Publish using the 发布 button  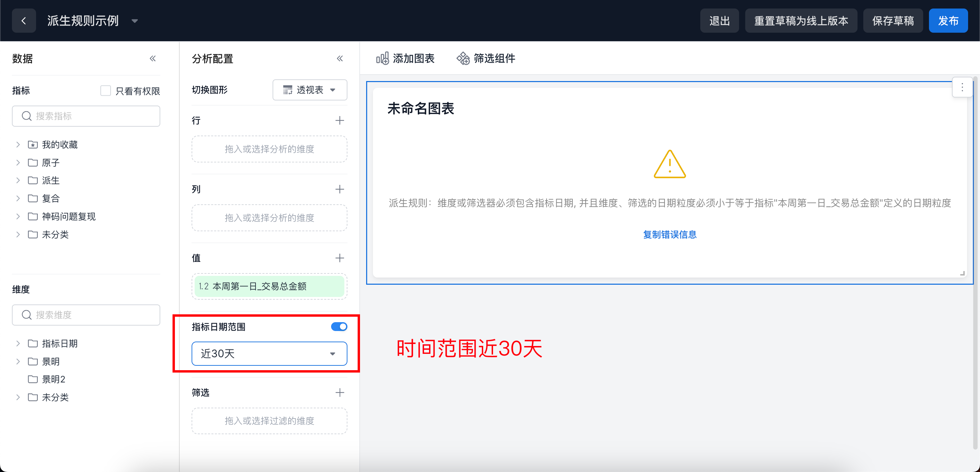pos(948,20)
